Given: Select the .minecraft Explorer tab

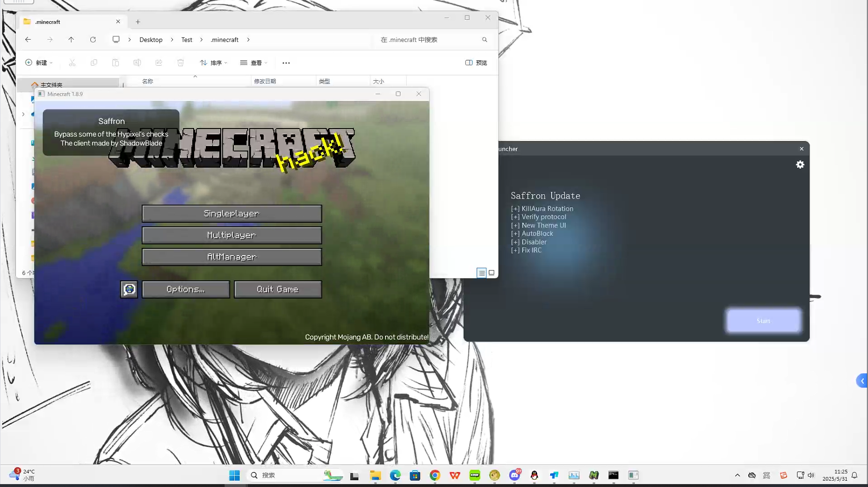Looking at the screenshot, I should [x=72, y=22].
